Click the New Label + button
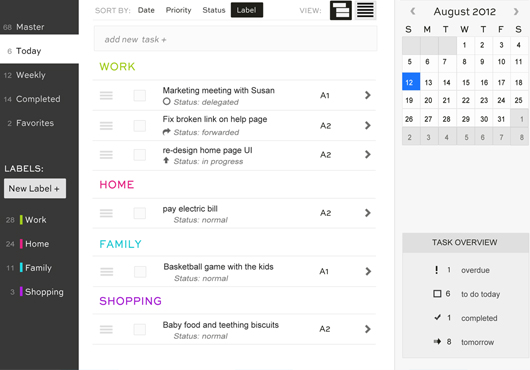 [35, 189]
